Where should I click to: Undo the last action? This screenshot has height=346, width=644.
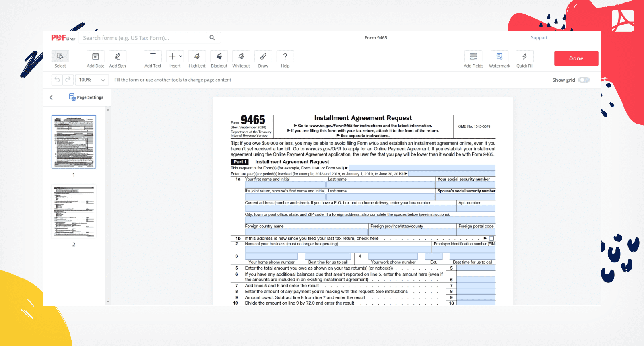pyautogui.click(x=57, y=80)
